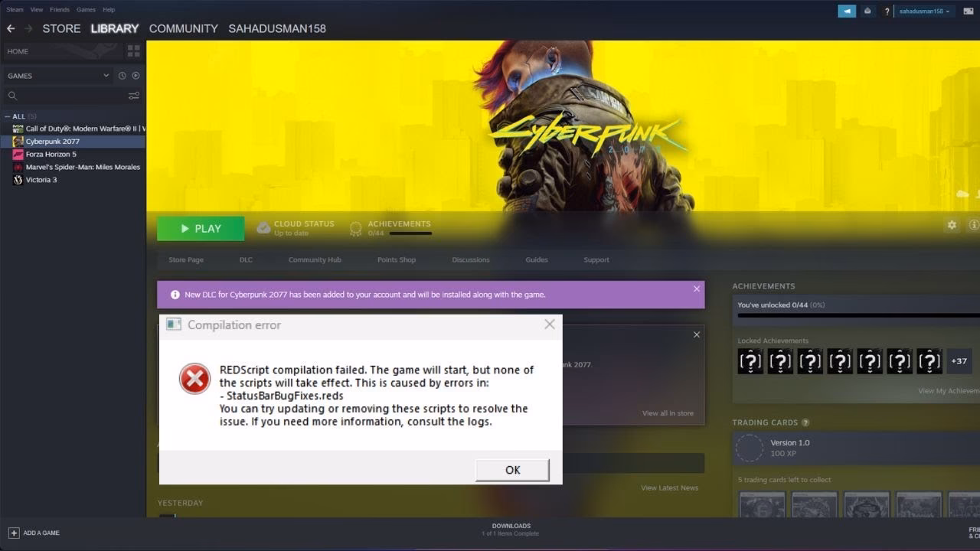
Task: Open the Community Hub link
Action: tap(315, 260)
